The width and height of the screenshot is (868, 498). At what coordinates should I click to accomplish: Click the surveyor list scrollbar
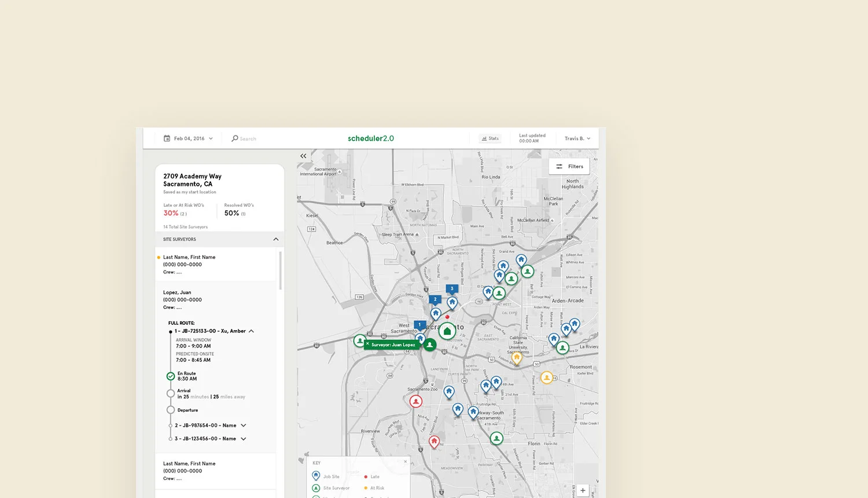tap(281, 270)
